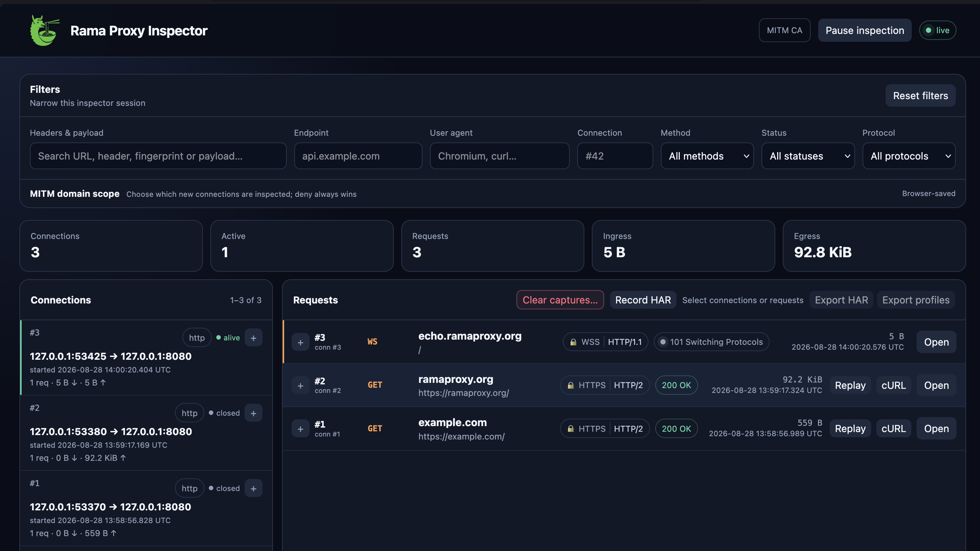Click the Rama Proxy Inspector title
This screenshot has width=980, height=551.
pyautogui.click(x=139, y=31)
